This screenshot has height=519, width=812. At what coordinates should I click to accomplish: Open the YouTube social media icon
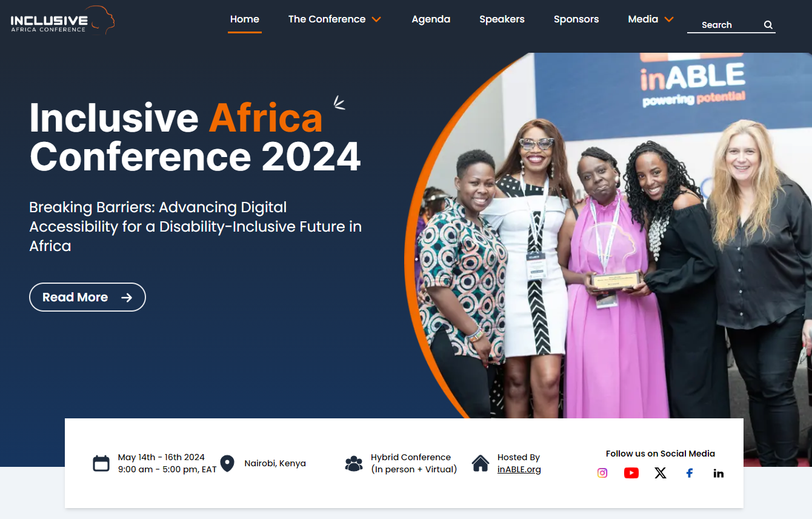(631, 473)
